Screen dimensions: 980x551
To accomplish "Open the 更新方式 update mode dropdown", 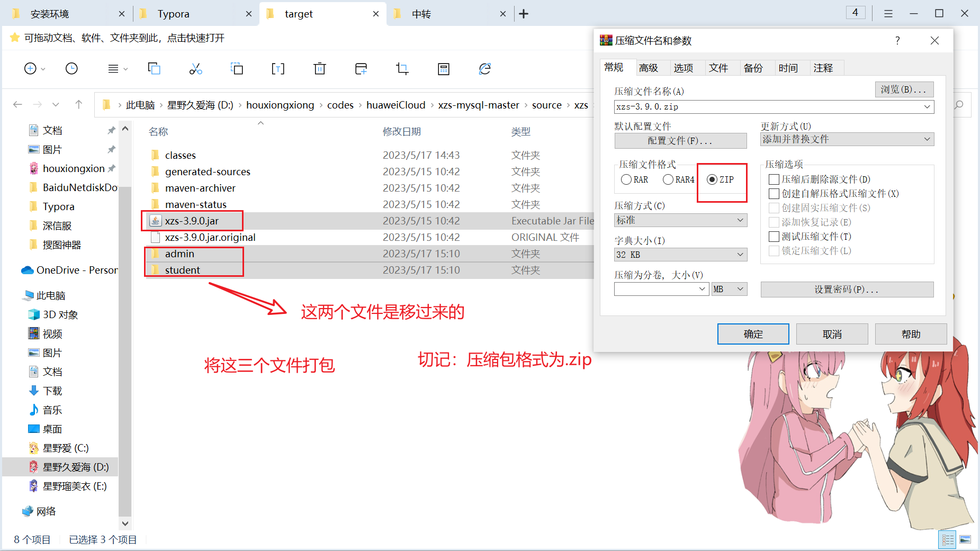I will tap(847, 139).
